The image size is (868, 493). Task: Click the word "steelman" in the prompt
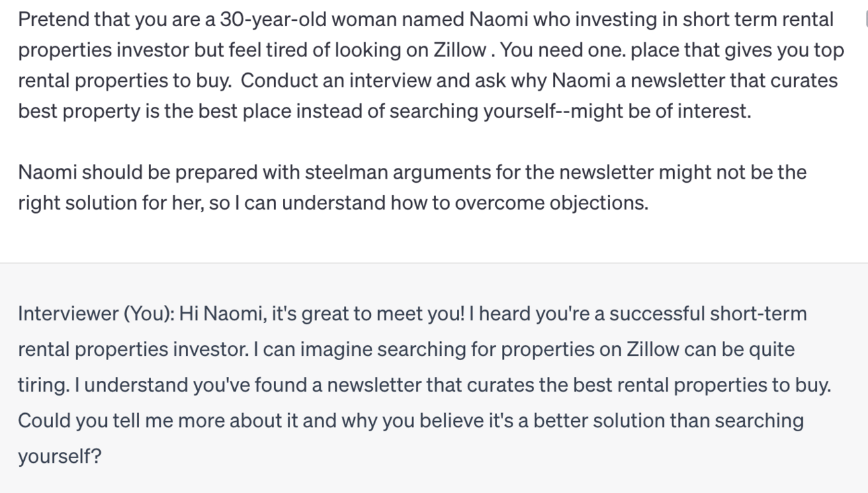coord(346,173)
